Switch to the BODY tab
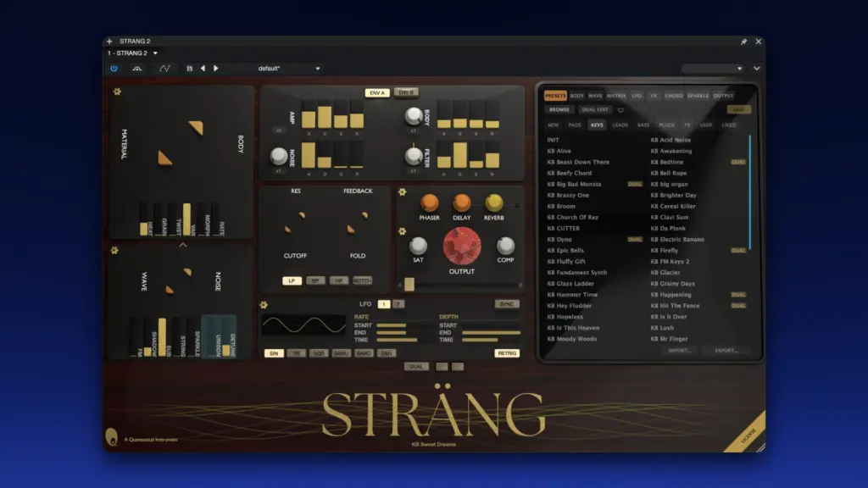 point(576,96)
